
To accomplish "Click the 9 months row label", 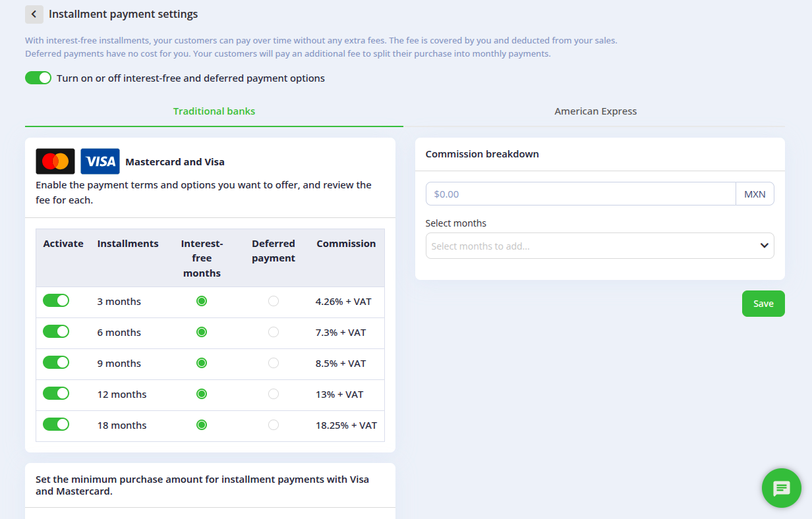I will click(119, 364).
